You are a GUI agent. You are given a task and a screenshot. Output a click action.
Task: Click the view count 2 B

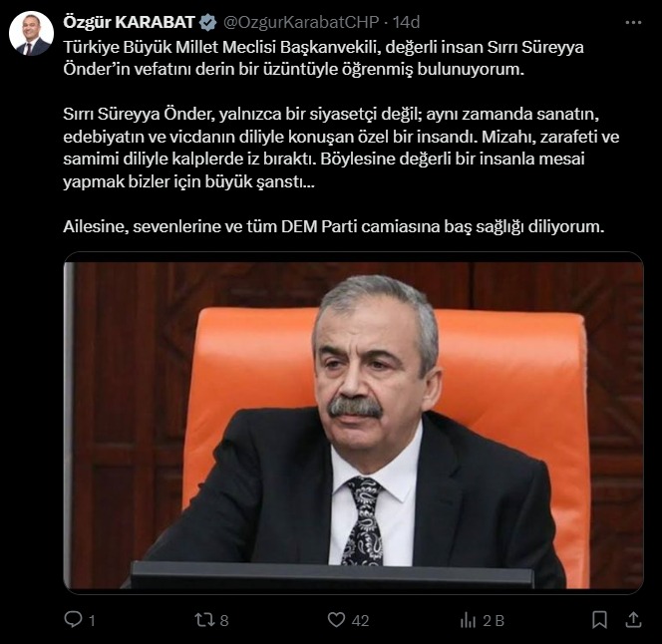494,621
